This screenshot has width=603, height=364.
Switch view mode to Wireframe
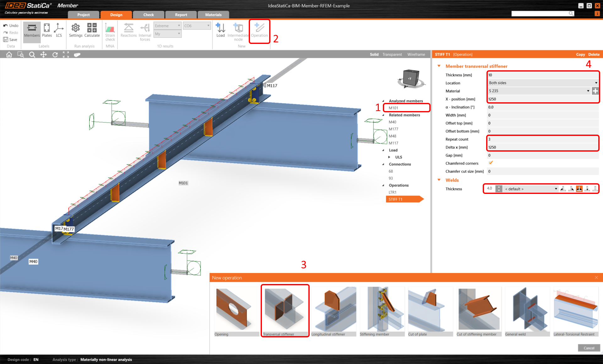(x=416, y=55)
